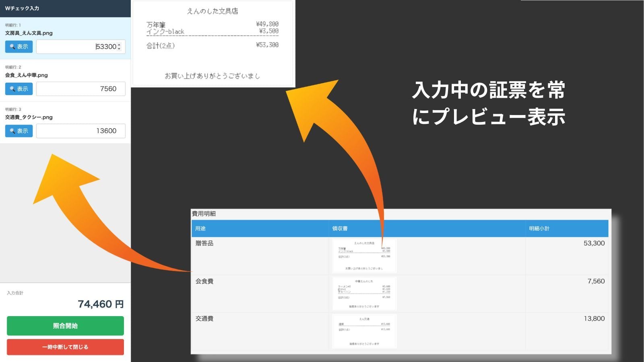The image size is (644, 362).
Task: Select the 会食_えん中華.png file name
Action: [x=27, y=75]
